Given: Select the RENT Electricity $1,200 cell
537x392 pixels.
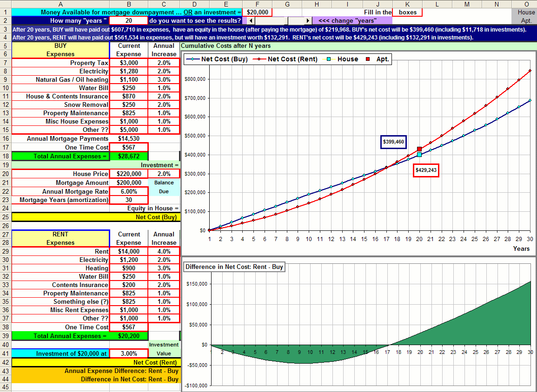Looking at the screenshot, I should coord(129,260).
